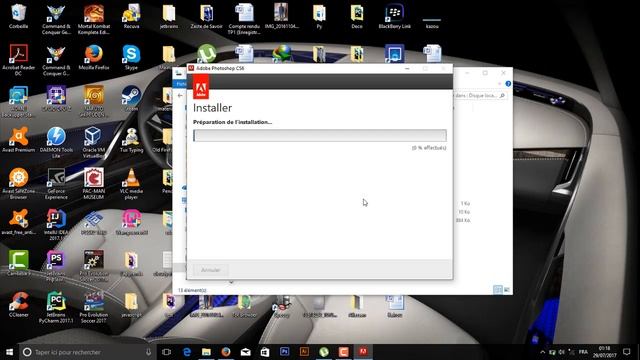
Task: Open the Corbeille recycle bin icon
Action: (x=18, y=16)
